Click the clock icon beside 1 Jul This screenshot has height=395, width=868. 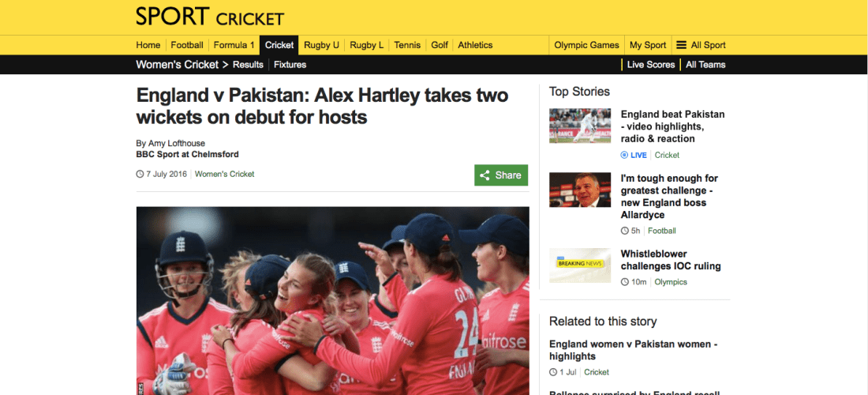[553, 372]
